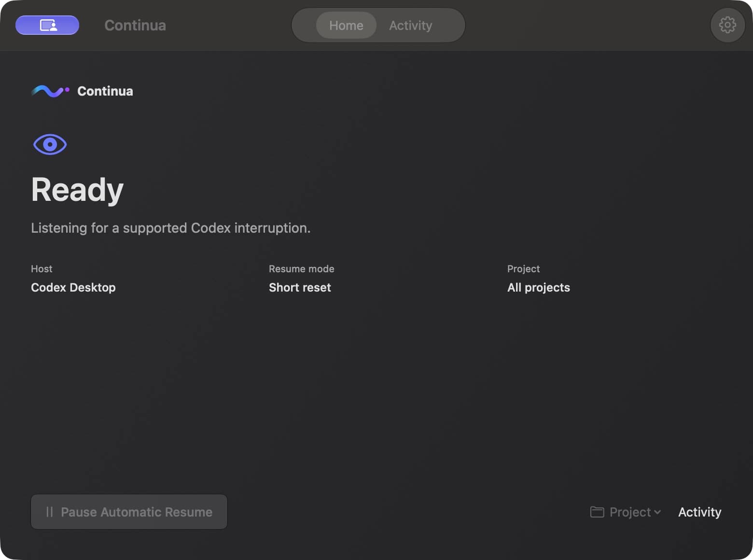The height and width of the screenshot is (560, 753).
Task: Expand the Project dropdown chevron
Action: click(657, 512)
